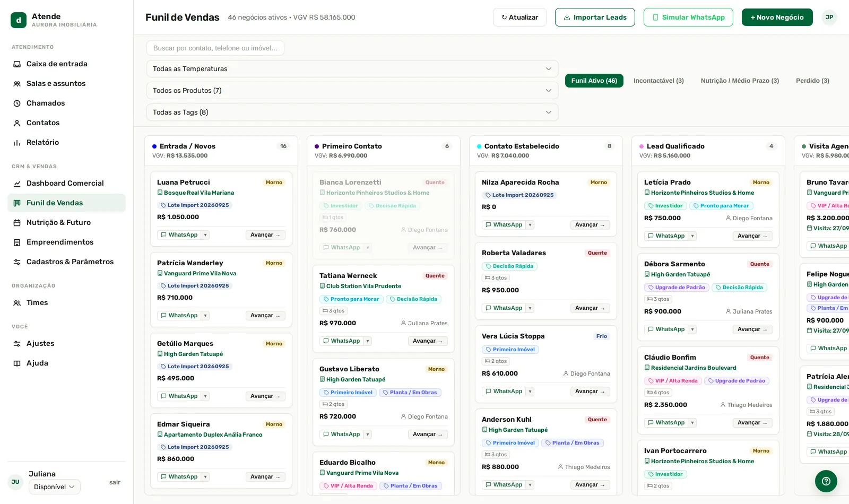The height and width of the screenshot is (504, 849).
Task: Open Caixa de entrada inbox icon
Action: pos(17,64)
